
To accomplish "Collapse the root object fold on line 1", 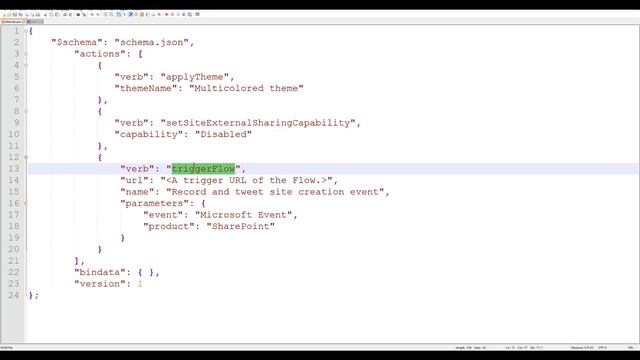I will pos(26,31).
